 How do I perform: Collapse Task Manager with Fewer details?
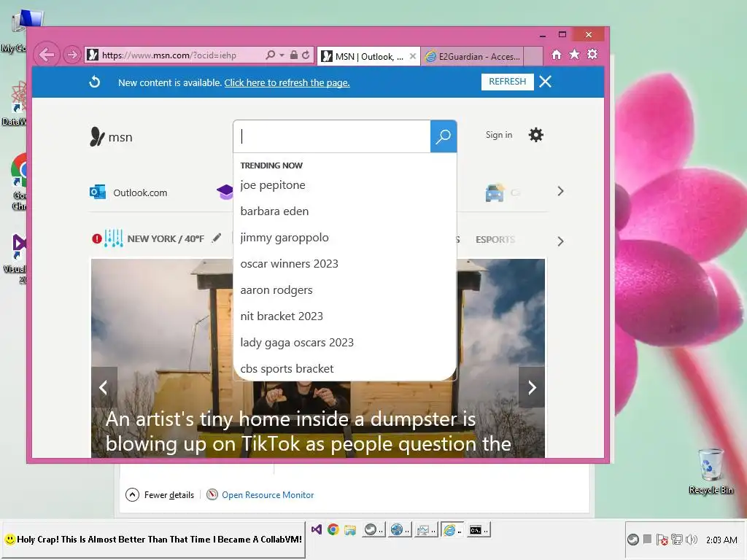click(160, 495)
